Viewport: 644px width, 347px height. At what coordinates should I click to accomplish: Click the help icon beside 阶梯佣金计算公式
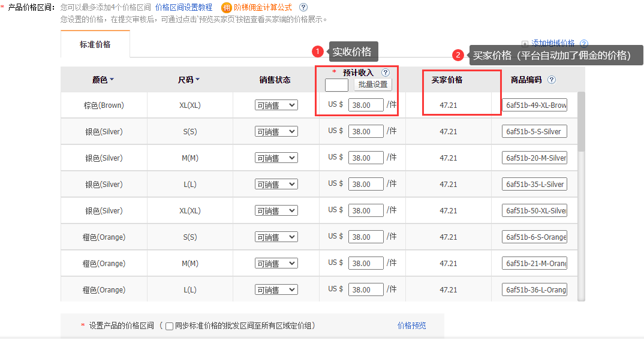pyautogui.click(x=303, y=8)
